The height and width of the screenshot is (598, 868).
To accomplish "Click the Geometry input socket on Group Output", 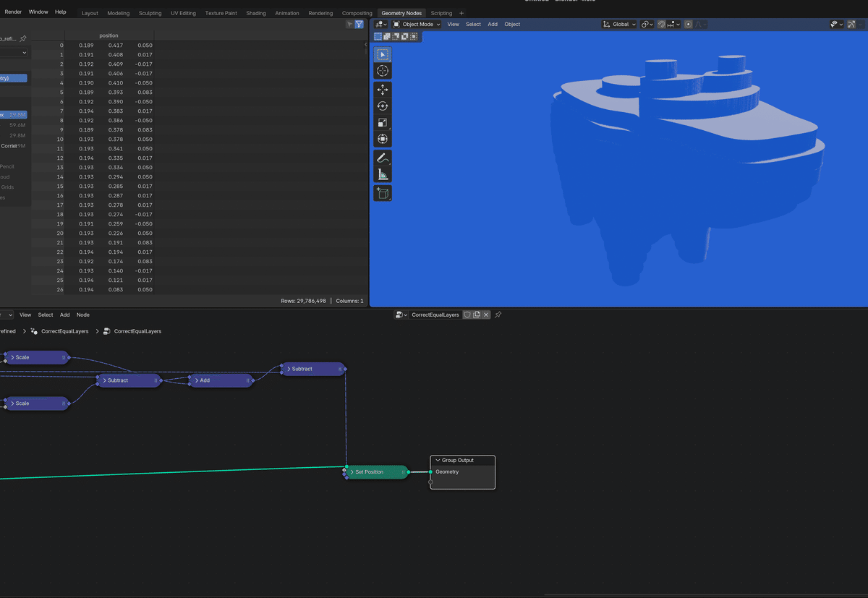I will pos(430,472).
